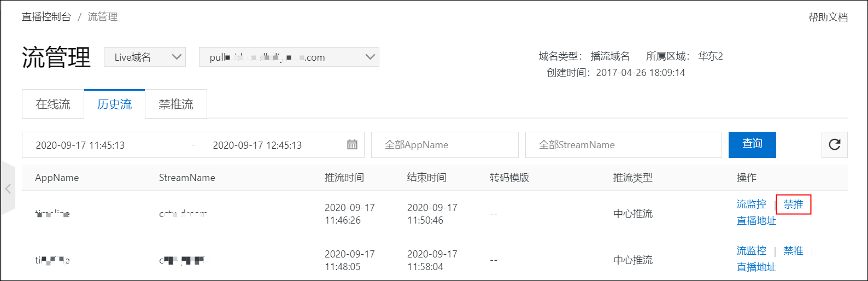The height and width of the screenshot is (281, 868).
Task: Open 直播地址 for the 11:46:26 stream
Action: [x=756, y=221]
